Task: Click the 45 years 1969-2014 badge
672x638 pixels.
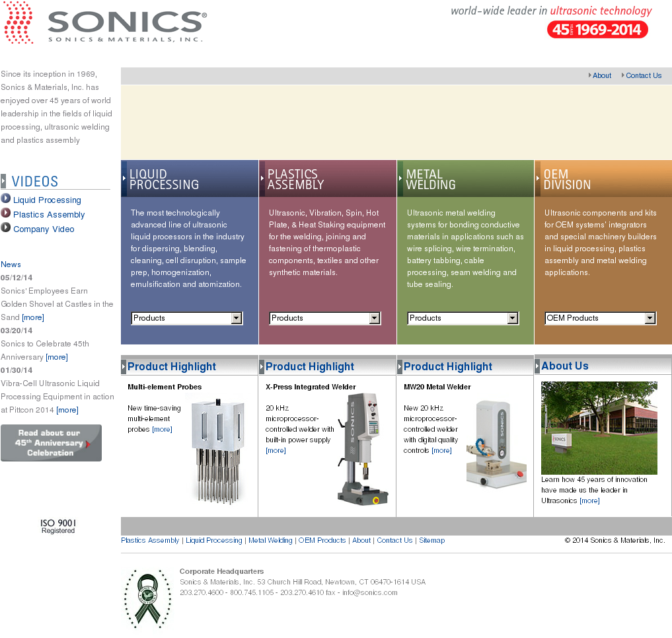Action: [x=597, y=30]
